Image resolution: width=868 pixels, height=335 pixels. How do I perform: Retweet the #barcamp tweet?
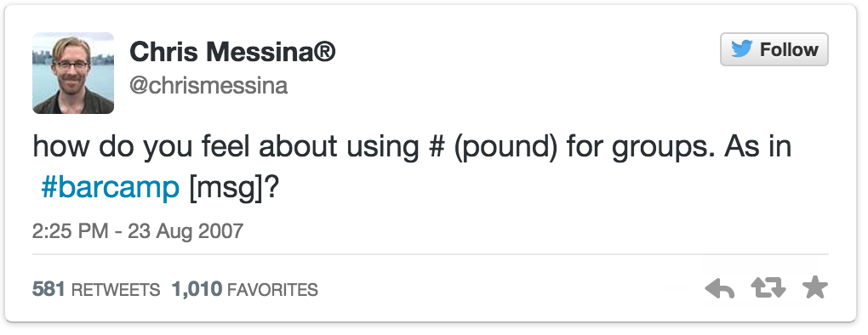click(768, 288)
